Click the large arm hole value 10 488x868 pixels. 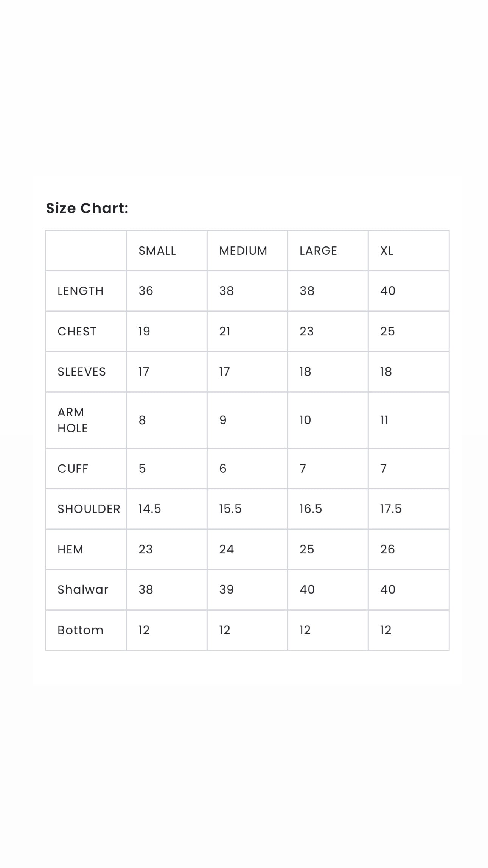(305, 420)
